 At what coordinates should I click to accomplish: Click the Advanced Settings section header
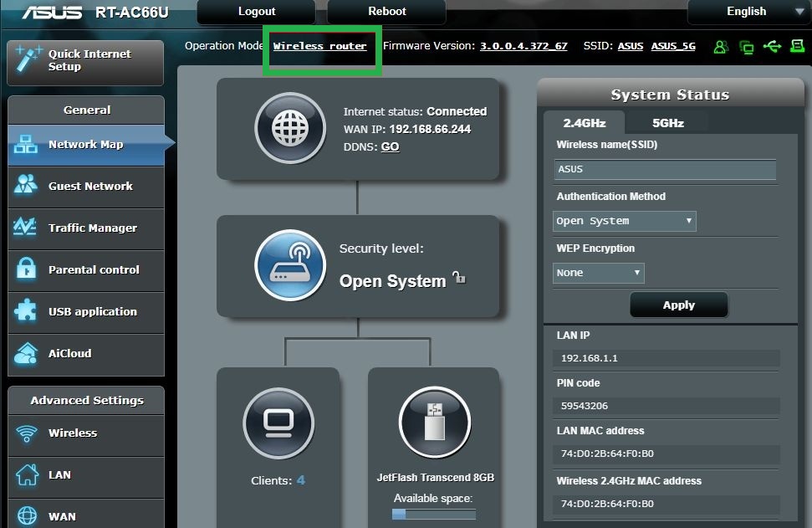click(86, 401)
